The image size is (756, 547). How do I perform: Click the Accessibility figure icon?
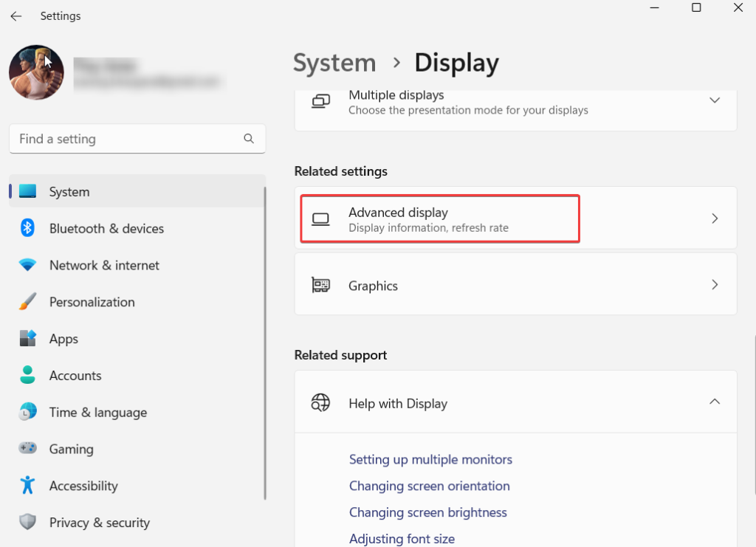[27, 486]
